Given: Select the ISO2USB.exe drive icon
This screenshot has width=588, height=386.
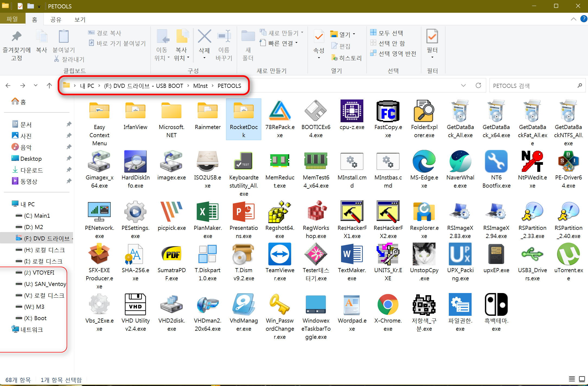Looking at the screenshot, I should (x=208, y=162).
